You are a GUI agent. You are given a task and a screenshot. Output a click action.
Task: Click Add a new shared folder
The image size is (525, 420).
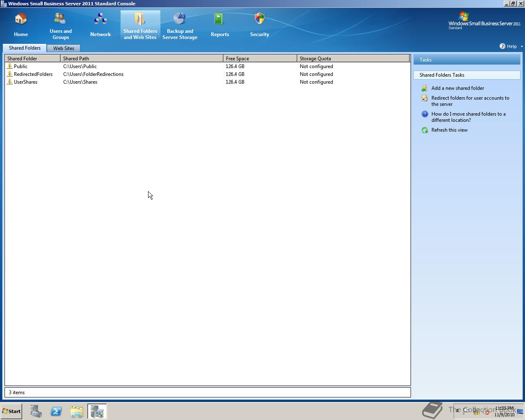[458, 88]
